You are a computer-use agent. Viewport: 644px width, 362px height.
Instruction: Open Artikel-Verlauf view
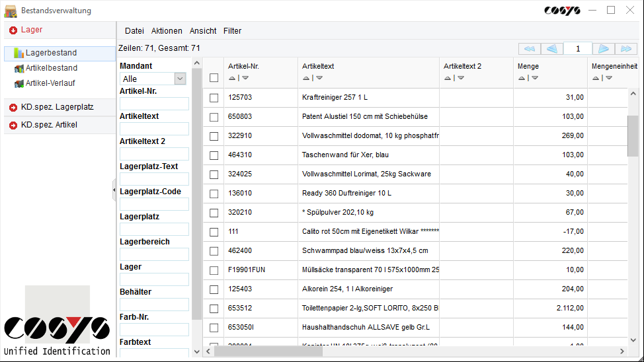coord(51,83)
